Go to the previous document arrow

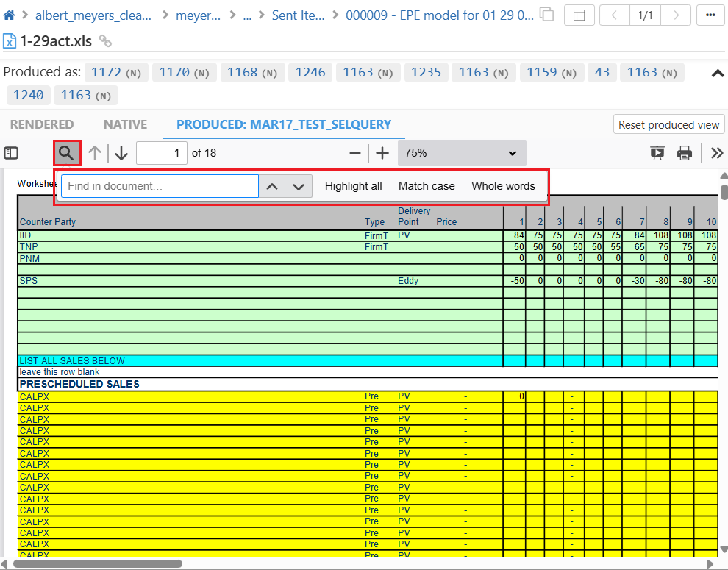click(615, 15)
